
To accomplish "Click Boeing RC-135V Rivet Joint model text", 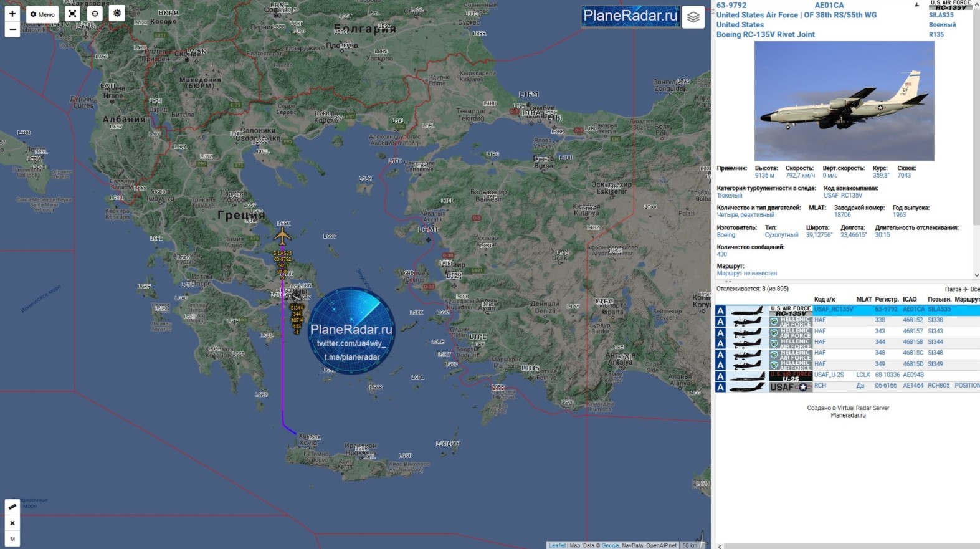I will click(766, 35).
